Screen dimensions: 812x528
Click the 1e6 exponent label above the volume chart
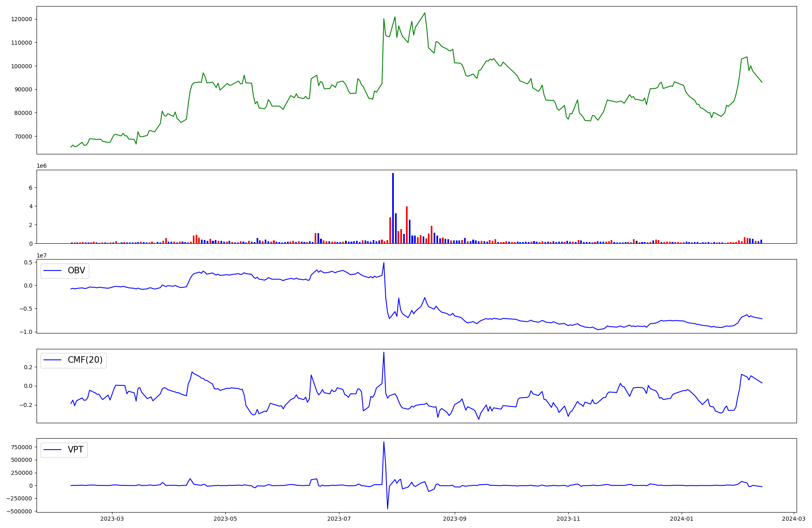[x=41, y=166]
